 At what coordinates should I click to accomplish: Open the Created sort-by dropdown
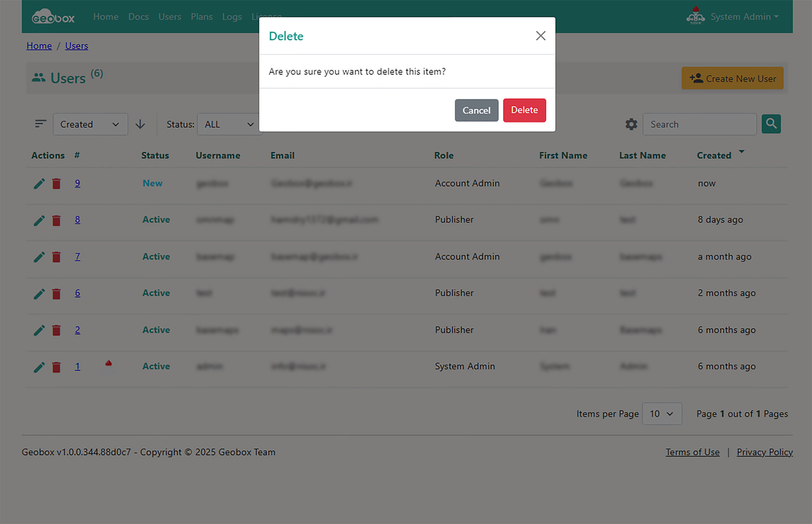click(90, 124)
